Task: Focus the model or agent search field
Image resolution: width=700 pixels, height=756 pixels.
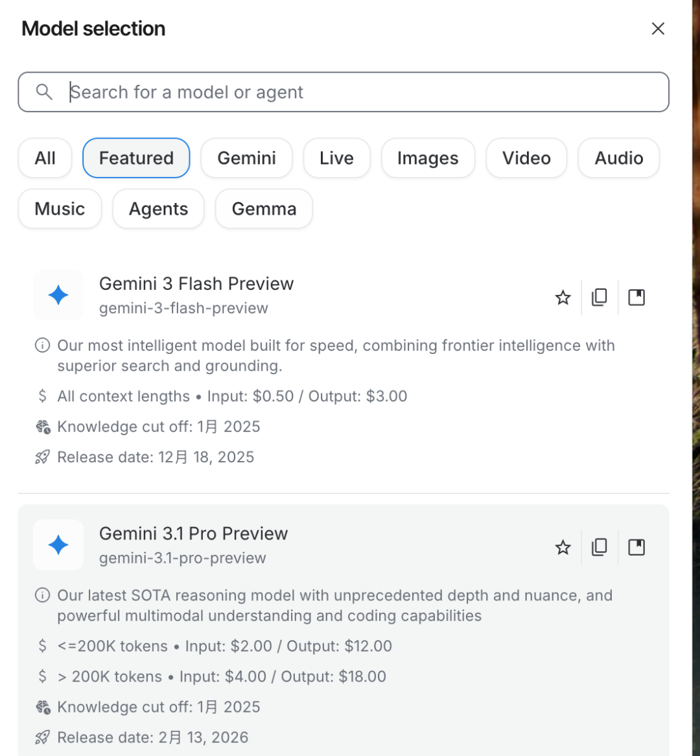Action: pos(344,92)
